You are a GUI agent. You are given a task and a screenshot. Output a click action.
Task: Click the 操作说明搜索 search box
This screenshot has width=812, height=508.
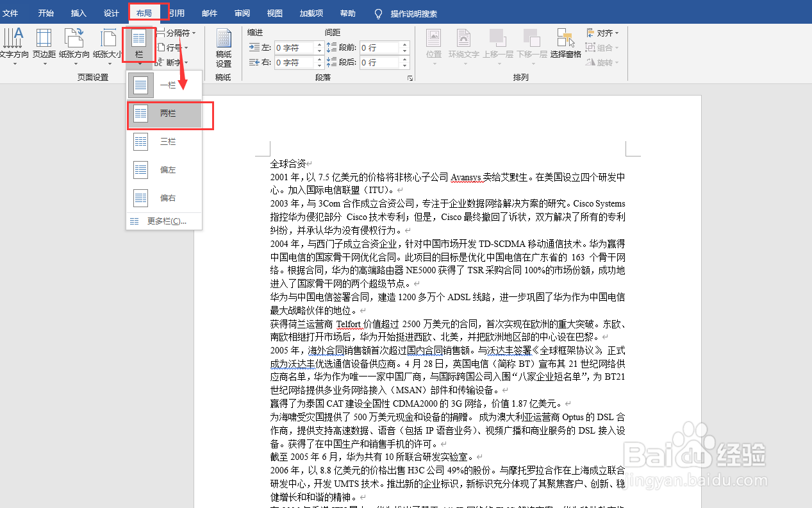click(x=414, y=13)
